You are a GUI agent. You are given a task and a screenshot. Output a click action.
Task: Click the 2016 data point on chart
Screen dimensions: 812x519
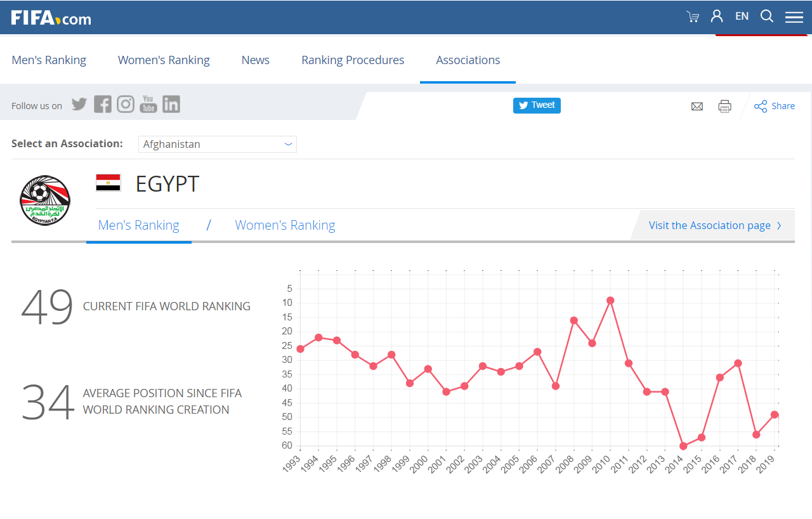pyautogui.click(x=720, y=378)
